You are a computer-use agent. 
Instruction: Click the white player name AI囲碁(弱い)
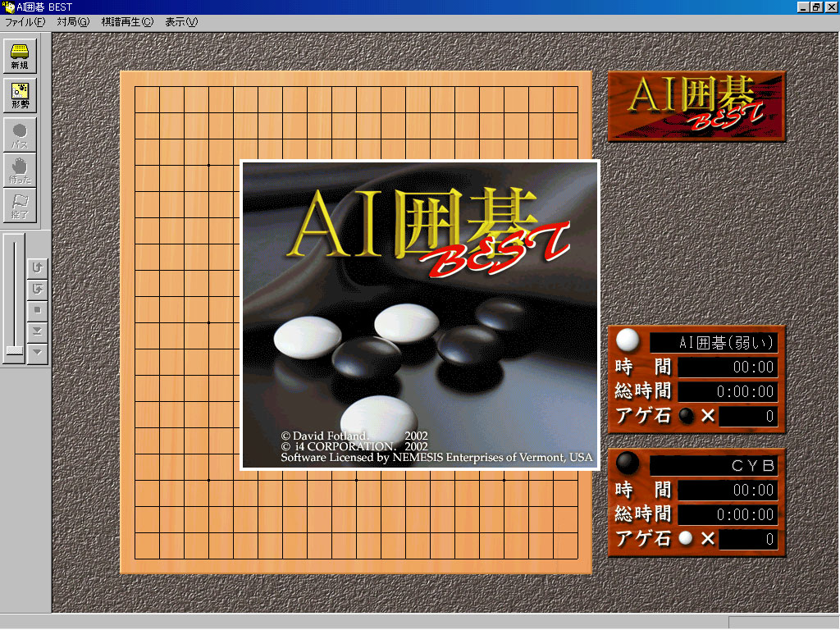click(713, 343)
